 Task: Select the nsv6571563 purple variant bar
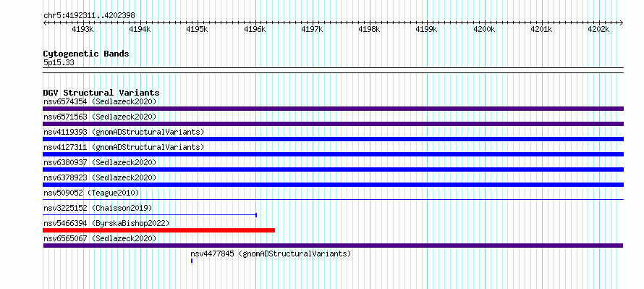coord(333,124)
